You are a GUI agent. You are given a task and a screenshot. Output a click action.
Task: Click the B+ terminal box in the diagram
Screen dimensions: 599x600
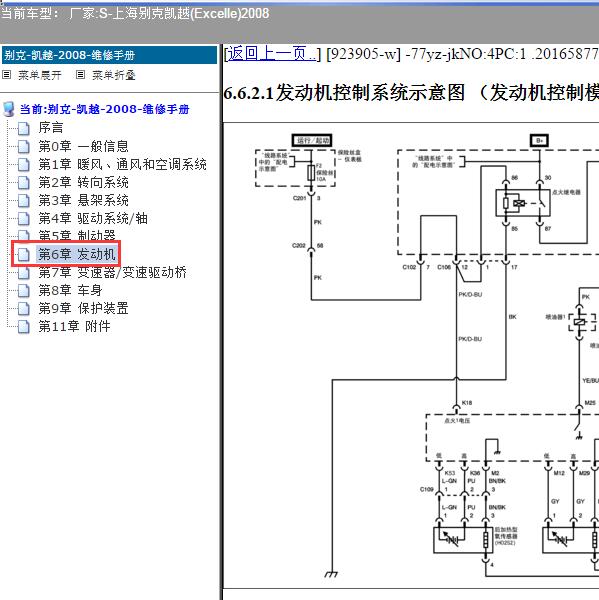tap(539, 140)
